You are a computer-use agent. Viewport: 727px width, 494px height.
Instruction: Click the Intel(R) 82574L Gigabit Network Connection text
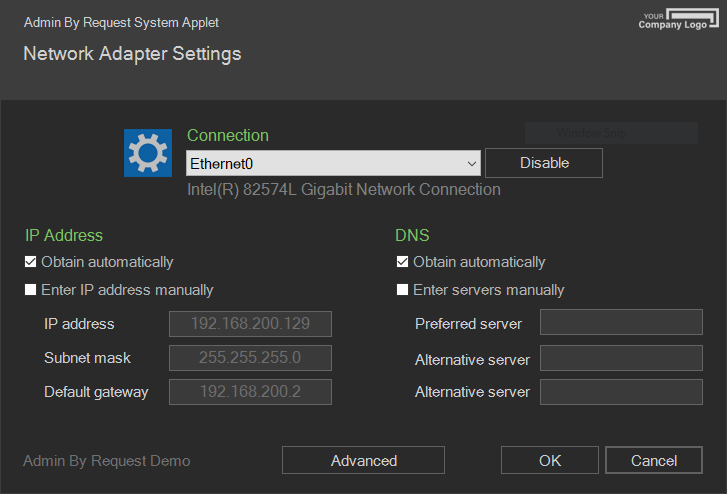344,190
